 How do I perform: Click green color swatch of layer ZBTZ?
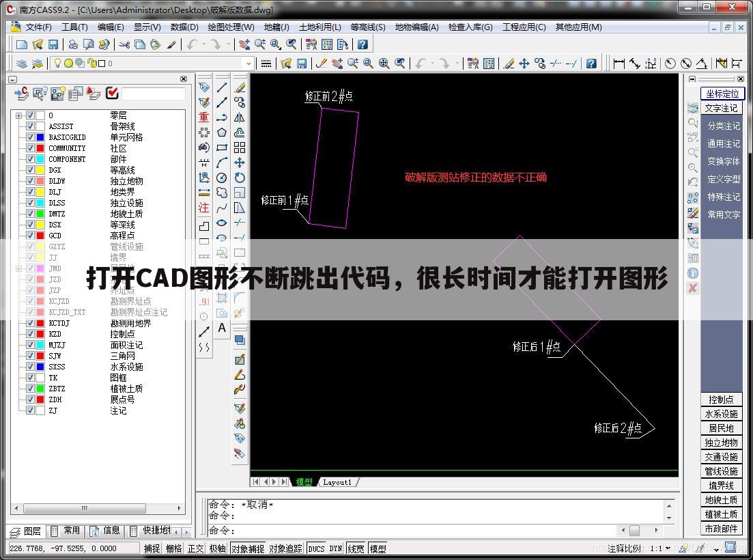point(40,389)
